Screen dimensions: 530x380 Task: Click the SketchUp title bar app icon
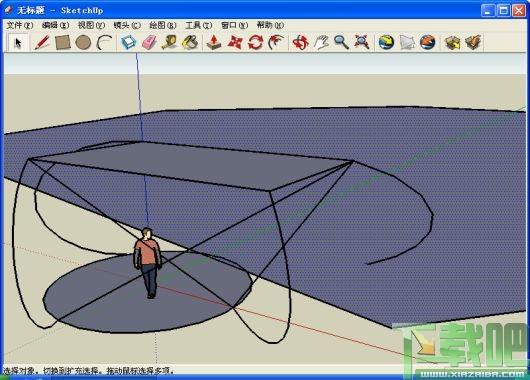[9, 10]
